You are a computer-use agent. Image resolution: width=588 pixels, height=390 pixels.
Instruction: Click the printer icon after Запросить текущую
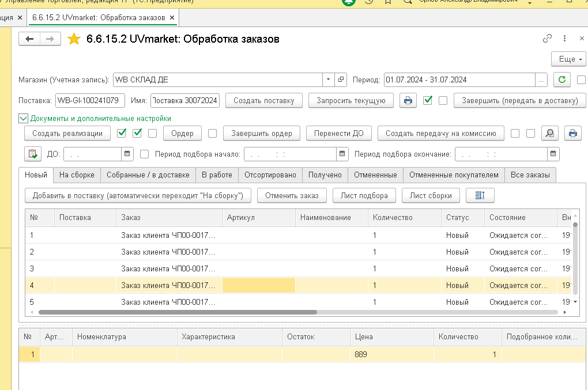click(x=408, y=100)
